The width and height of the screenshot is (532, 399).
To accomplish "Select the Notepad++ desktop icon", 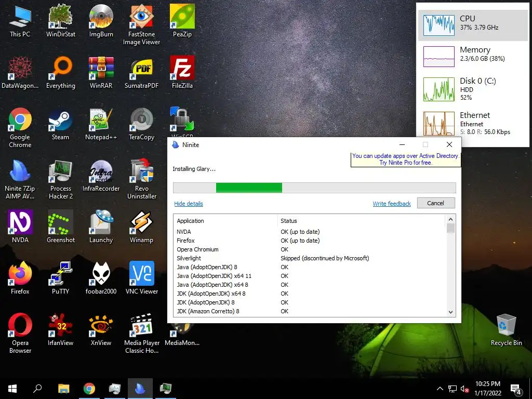I will tap(101, 124).
